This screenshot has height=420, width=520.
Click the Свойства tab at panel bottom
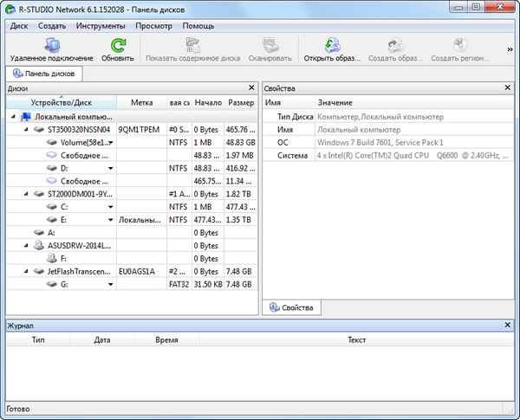pyautogui.click(x=291, y=307)
